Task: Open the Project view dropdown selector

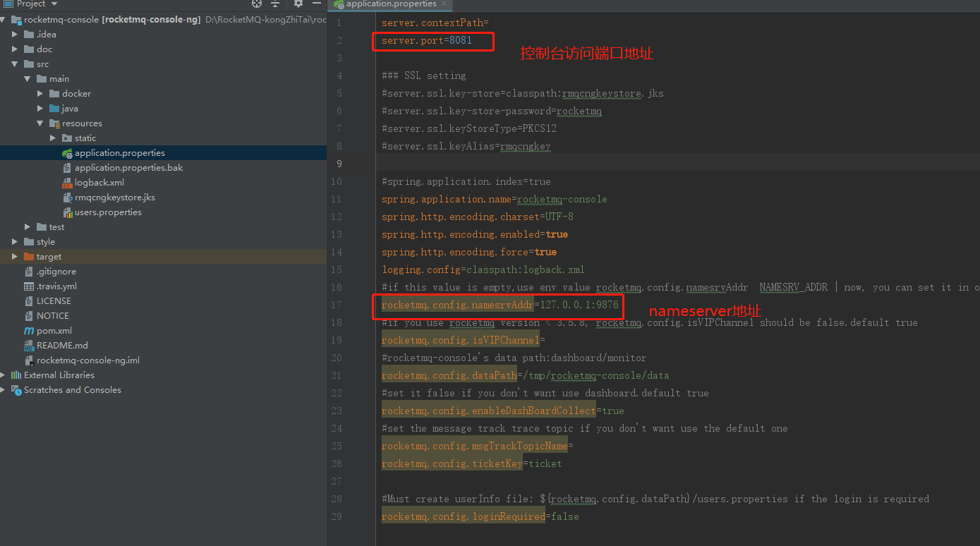Action: pyautogui.click(x=54, y=4)
